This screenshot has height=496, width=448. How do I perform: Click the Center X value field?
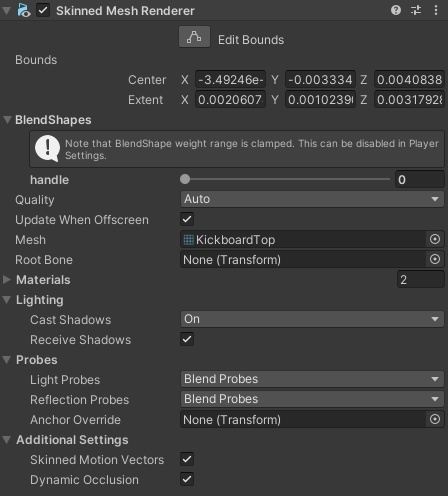click(x=230, y=80)
